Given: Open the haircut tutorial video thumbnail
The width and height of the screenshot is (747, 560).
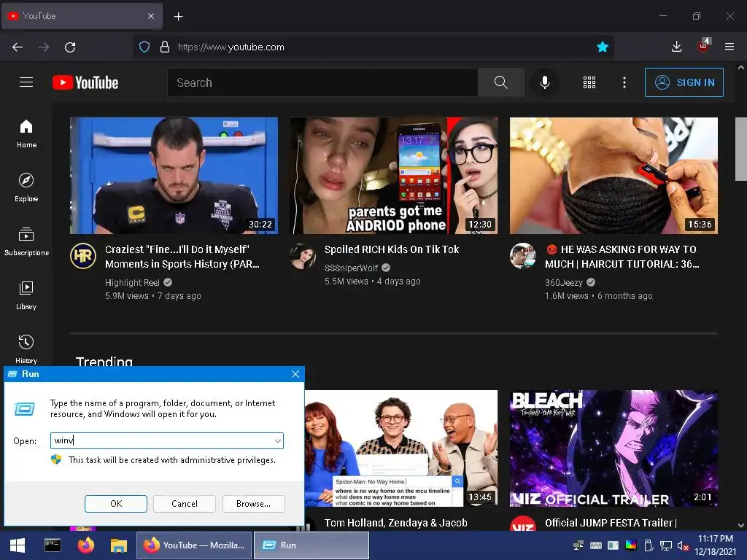Looking at the screenshot, I should tap(614, 176).
